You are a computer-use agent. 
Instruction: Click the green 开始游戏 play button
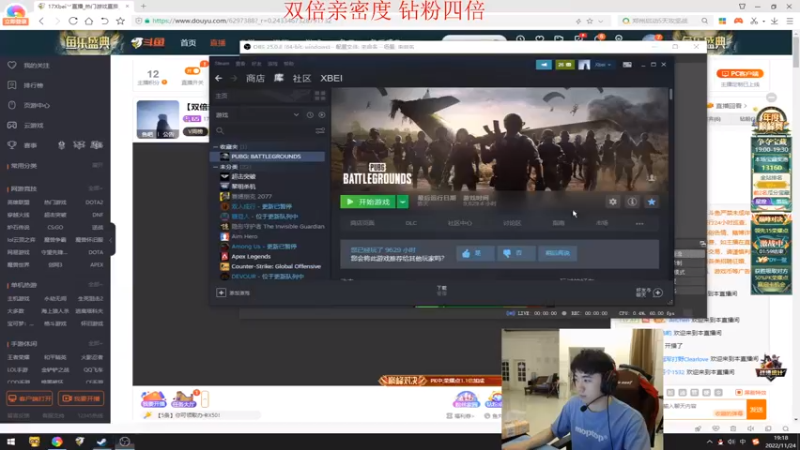coord(368,202)
